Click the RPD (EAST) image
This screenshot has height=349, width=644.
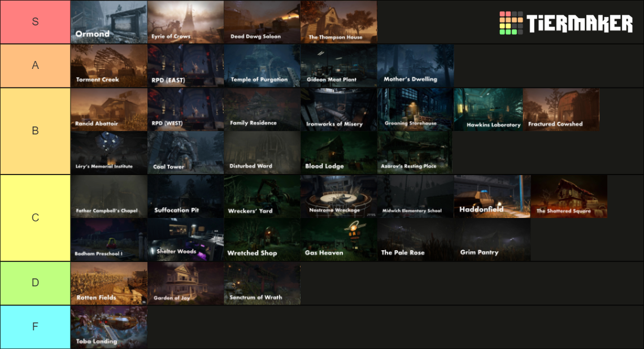coord(185,66)
